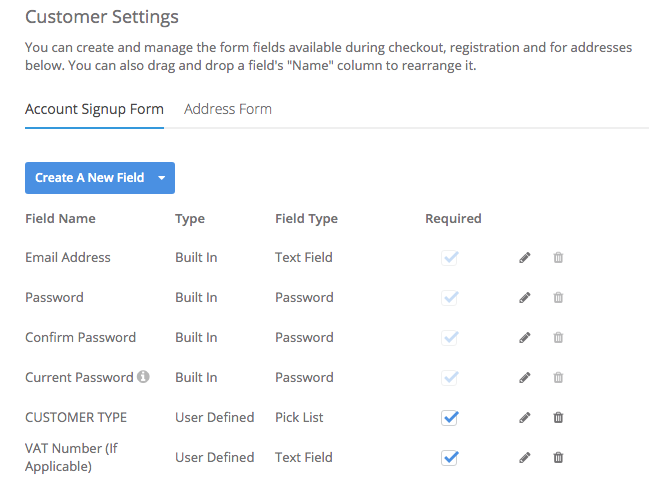The width and height of the screenshot is (649, 483).
Task: Open the Create A New Field dropdown arrow
Action: 162,178
